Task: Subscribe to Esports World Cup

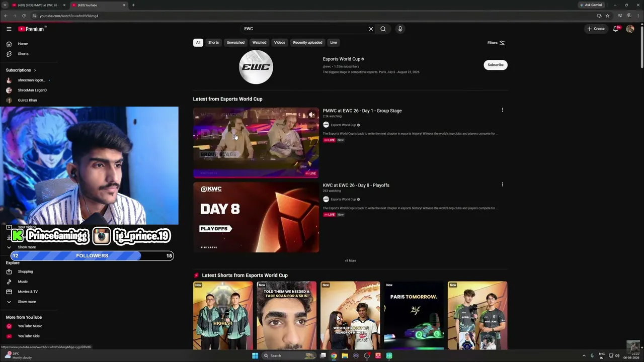Action: [495, 65]
